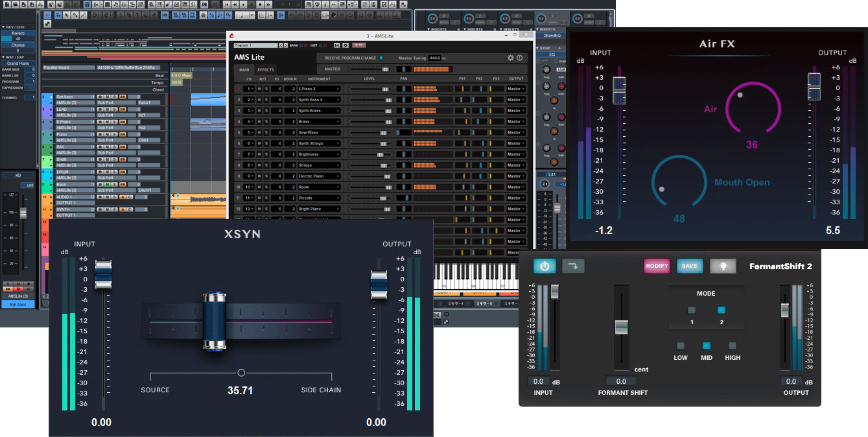Click the Air knob in Air FX
868x437 pixels.
point(754,109)
